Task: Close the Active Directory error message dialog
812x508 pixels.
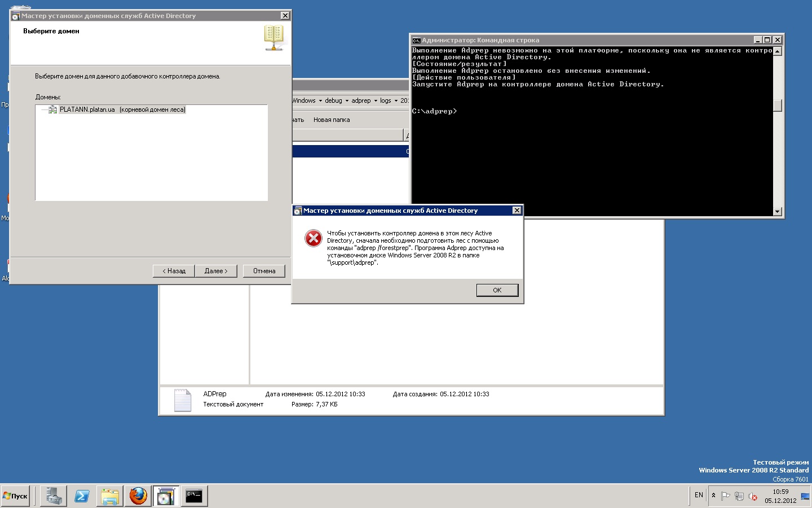Action: 517,211
